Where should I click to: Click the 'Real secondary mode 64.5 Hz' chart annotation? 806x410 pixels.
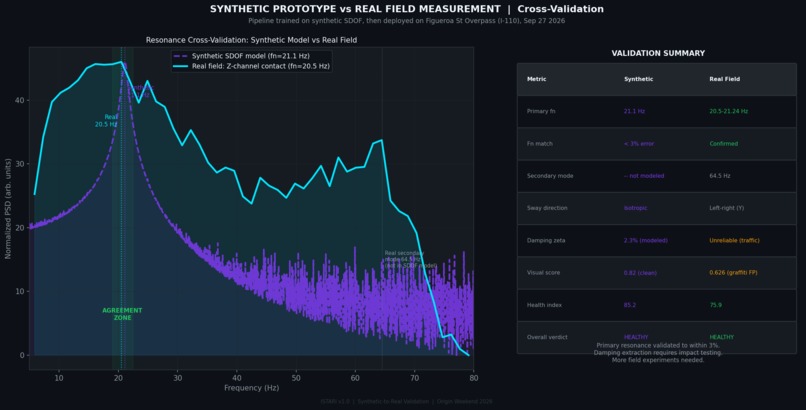click(x=410, y=259)
